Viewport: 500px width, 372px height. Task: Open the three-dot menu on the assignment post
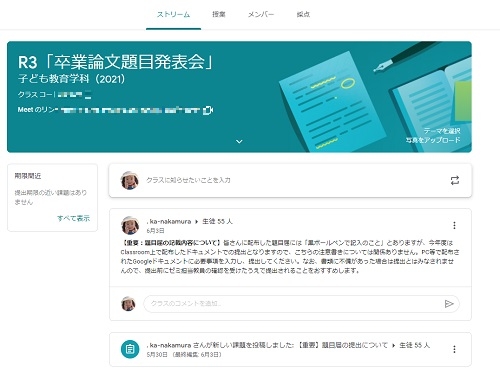(454, 349)
